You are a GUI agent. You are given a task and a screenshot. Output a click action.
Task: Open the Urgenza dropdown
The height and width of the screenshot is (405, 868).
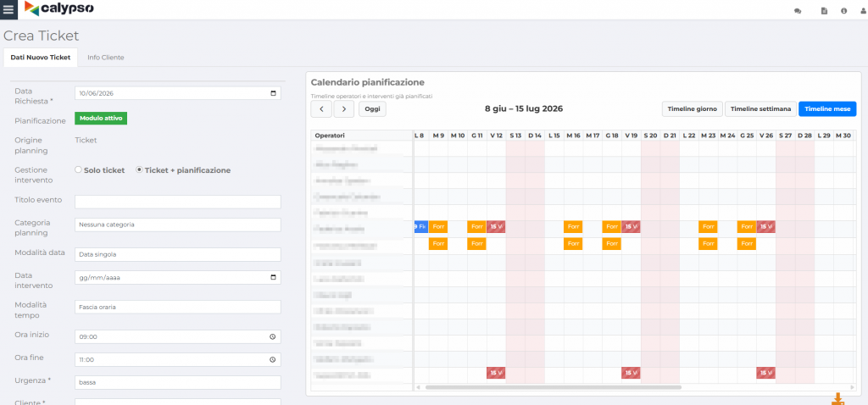point(178,382)
